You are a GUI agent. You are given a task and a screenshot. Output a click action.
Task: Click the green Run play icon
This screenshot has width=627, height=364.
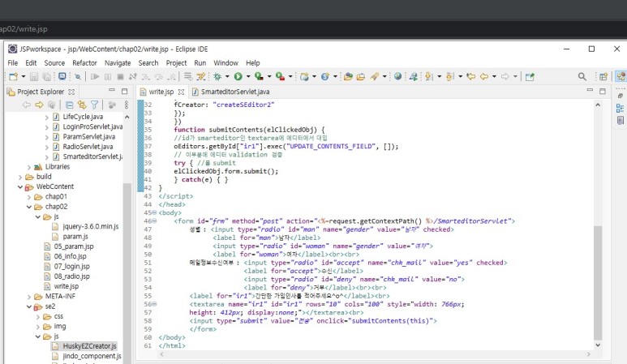238,77
